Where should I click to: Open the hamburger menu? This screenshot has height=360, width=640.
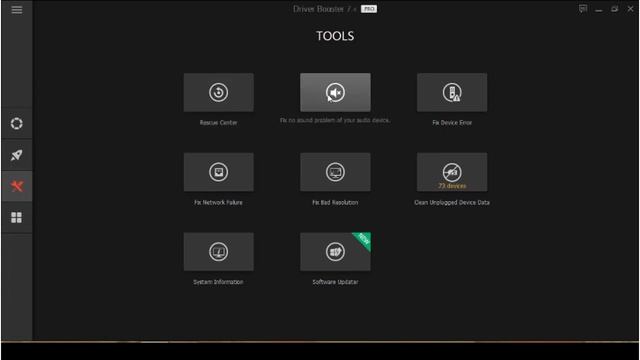point(17,9)
